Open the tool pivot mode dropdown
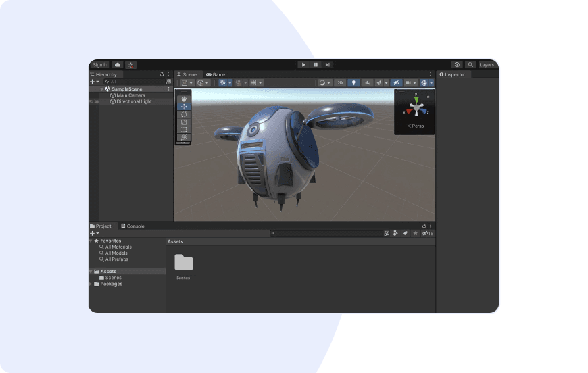The width and height of the screenshot is (588, 373). point(187,83)
